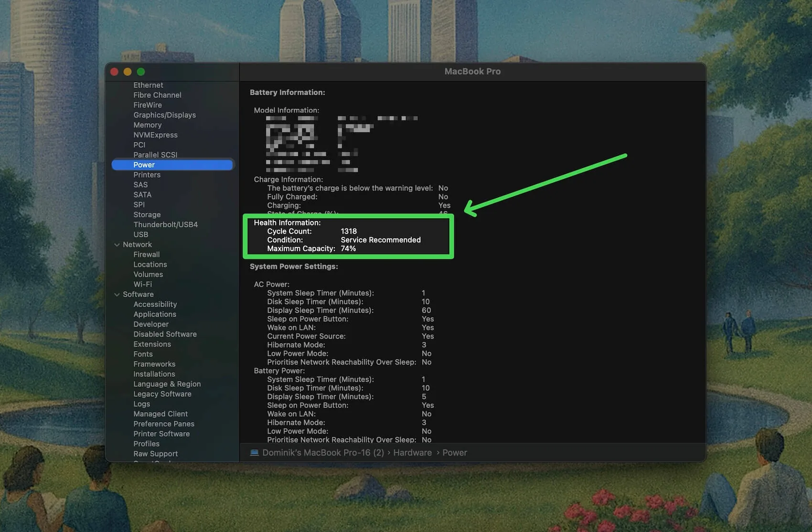Open Graphics/Displays information
Image resolution: width=812 pixels, height=532 pixels.
(164, 115)
